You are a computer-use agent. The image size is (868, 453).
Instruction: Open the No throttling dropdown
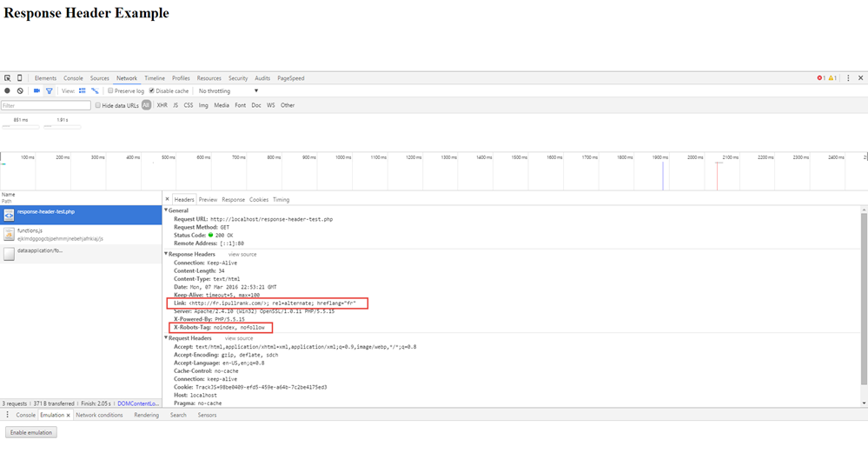tap(228, 90)
